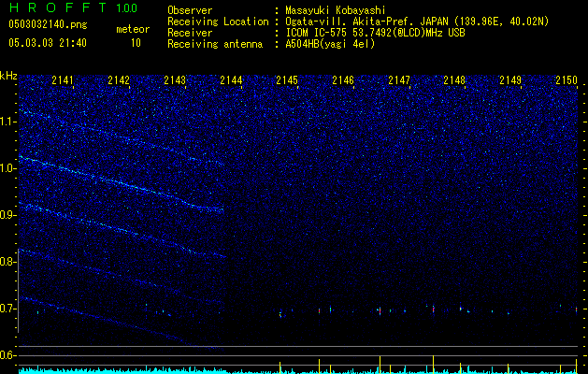The height and width of the screenshot is (374, 588).
Task: Click the version number 1.0.0
Action: coord(127,7)
